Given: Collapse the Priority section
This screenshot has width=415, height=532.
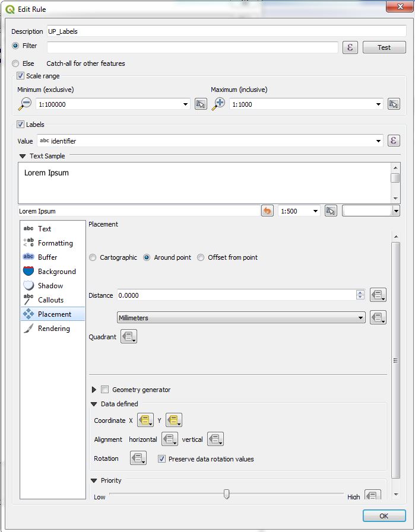Looking at the screenshot, I should click(x=94, y=481).
